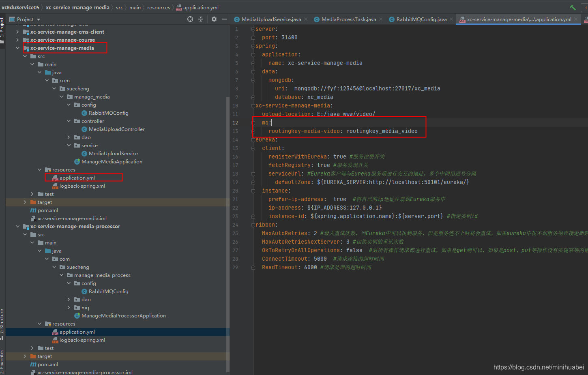Open MediaUploadService class in tree
The height and width of the screenshot is (375, 588).
coord(113,153)
